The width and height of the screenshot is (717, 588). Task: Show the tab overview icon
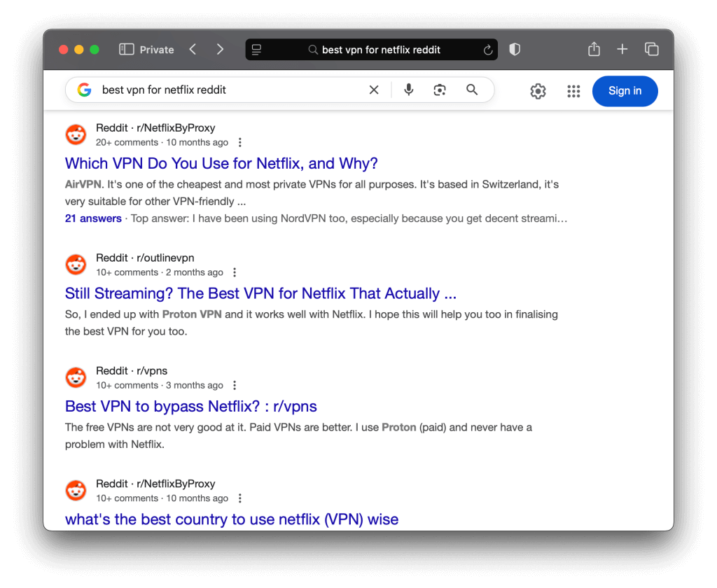pyautogui.click(x=651, y=50)
